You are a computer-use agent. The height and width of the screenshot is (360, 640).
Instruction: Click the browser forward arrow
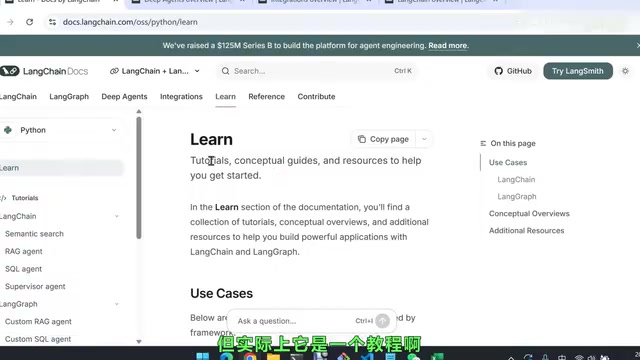click(10, 22)
